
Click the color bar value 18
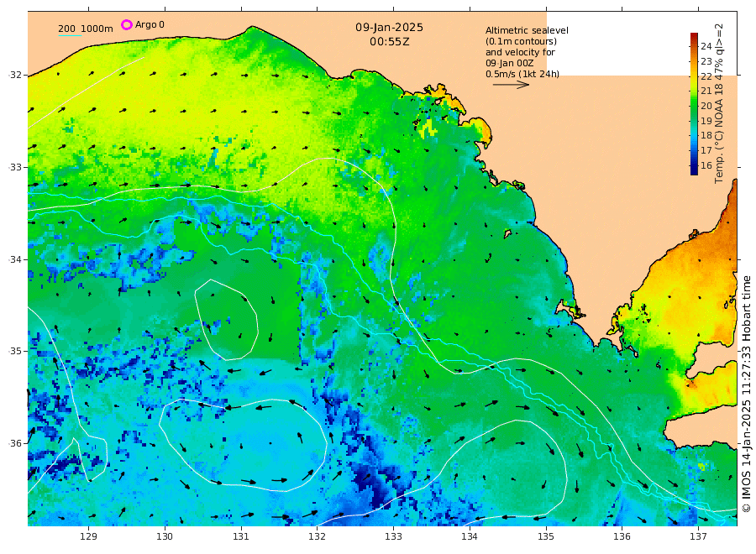pyautogui.click(x=706, y=135)
